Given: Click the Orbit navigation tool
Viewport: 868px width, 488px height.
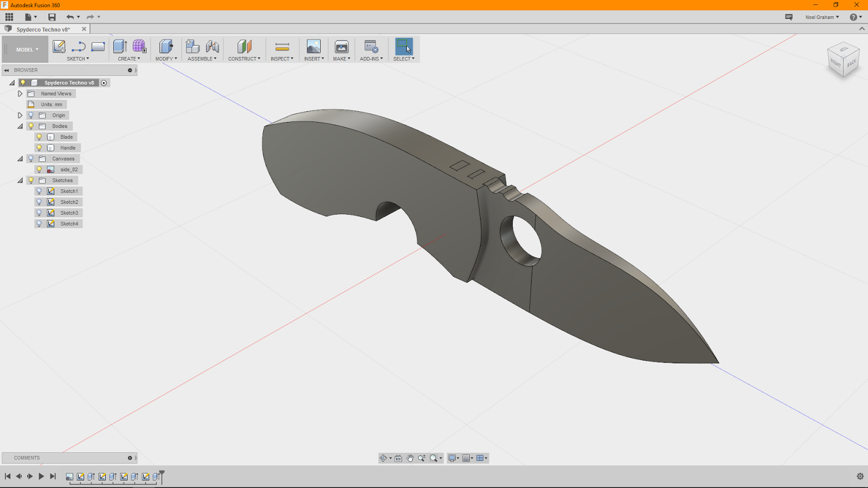Looking at the screenshot, I should (x=384, y=458).
